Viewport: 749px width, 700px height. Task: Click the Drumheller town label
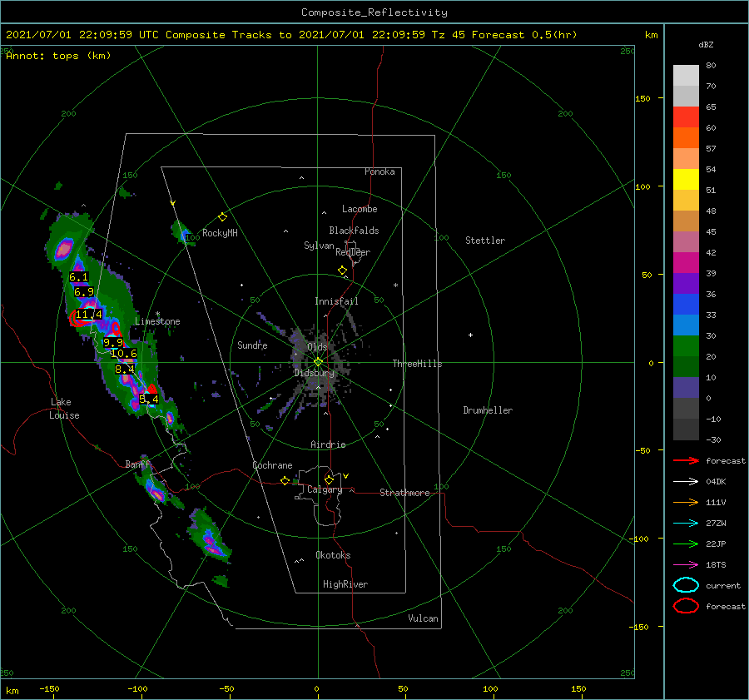(x=488, y=410)
